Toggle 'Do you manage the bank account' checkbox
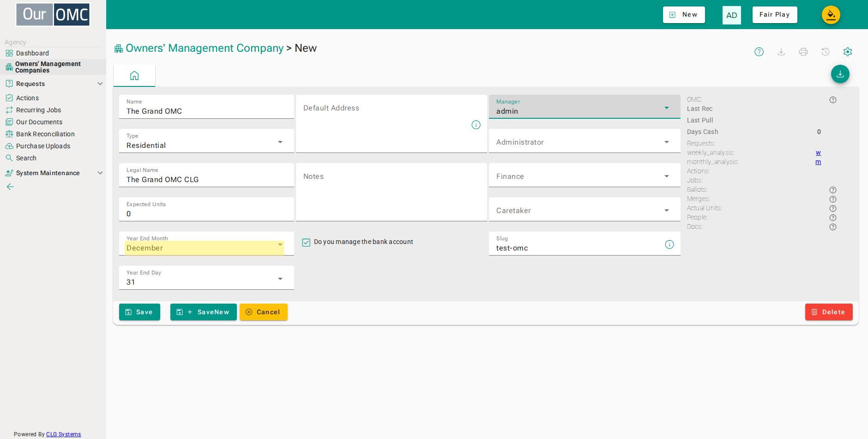Screen dimensions: 868x439 tap(306, 242)
